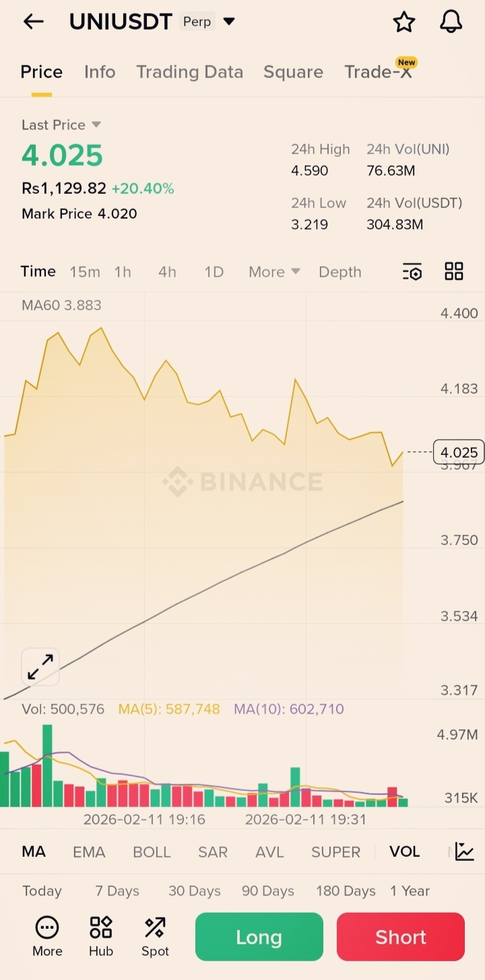The width and height of the screenshot is (485, 980).
Task: Open UNIUSDT Perp pair dropdown
Action: pyautogui.click(x=229, y=22)
